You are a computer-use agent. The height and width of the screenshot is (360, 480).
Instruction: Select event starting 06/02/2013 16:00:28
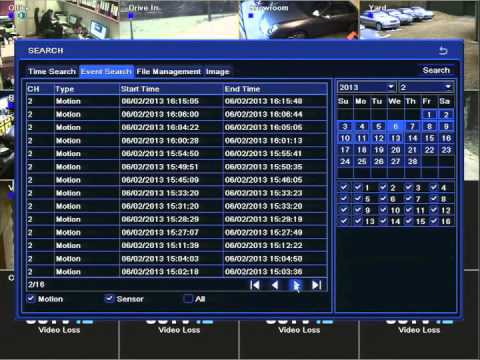pos(177,140)
